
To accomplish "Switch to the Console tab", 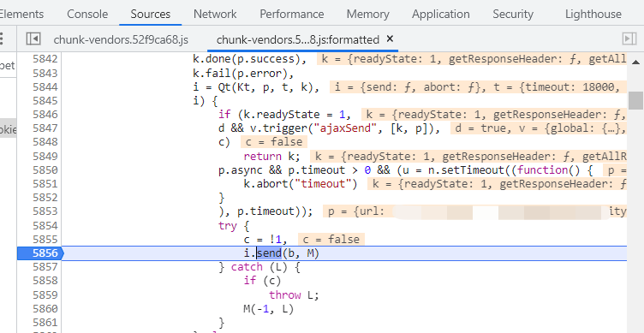I will (87, 14).
